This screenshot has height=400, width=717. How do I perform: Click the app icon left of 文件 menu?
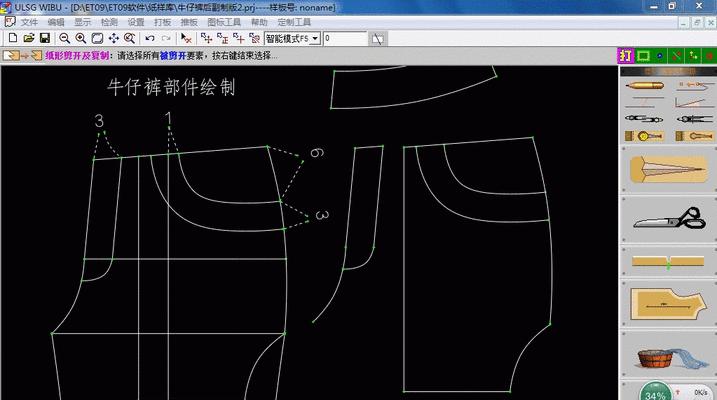coord(10,21)
